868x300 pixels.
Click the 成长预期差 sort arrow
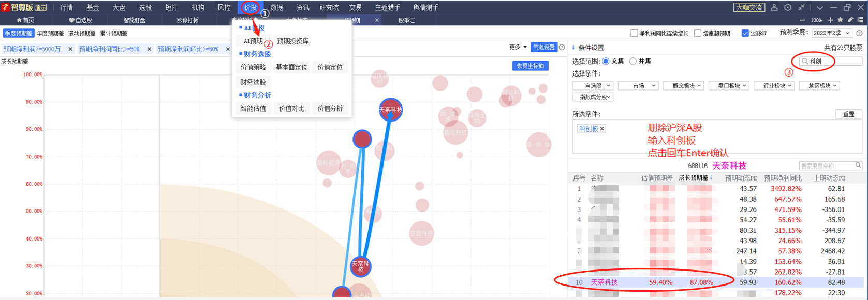click(x=711, y=178)
